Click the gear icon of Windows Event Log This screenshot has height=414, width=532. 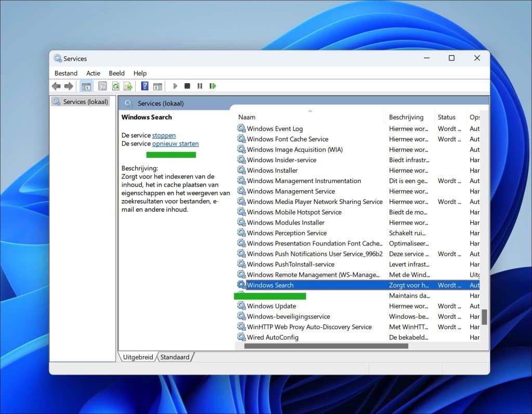[241, 128]
